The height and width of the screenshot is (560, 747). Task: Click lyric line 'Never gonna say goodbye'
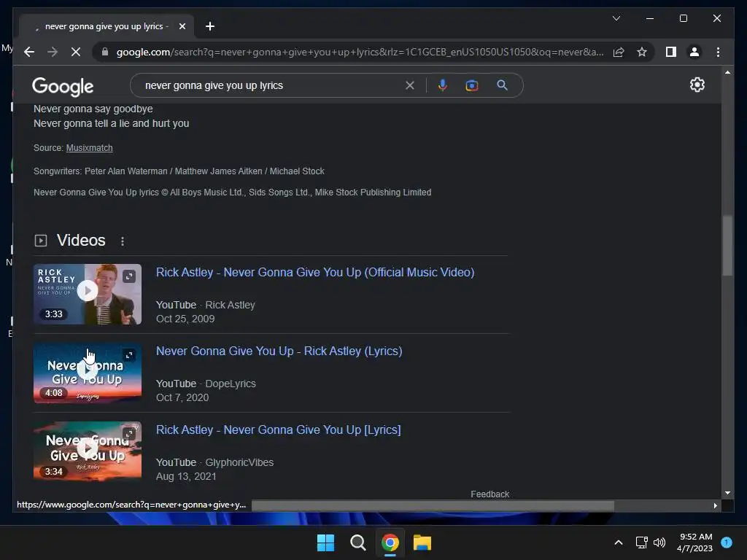[x=93, y=109]
